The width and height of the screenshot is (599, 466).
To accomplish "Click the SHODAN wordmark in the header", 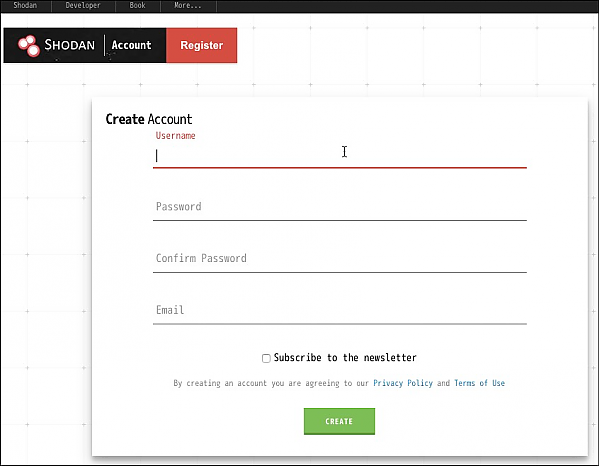I will click(70, 45).
